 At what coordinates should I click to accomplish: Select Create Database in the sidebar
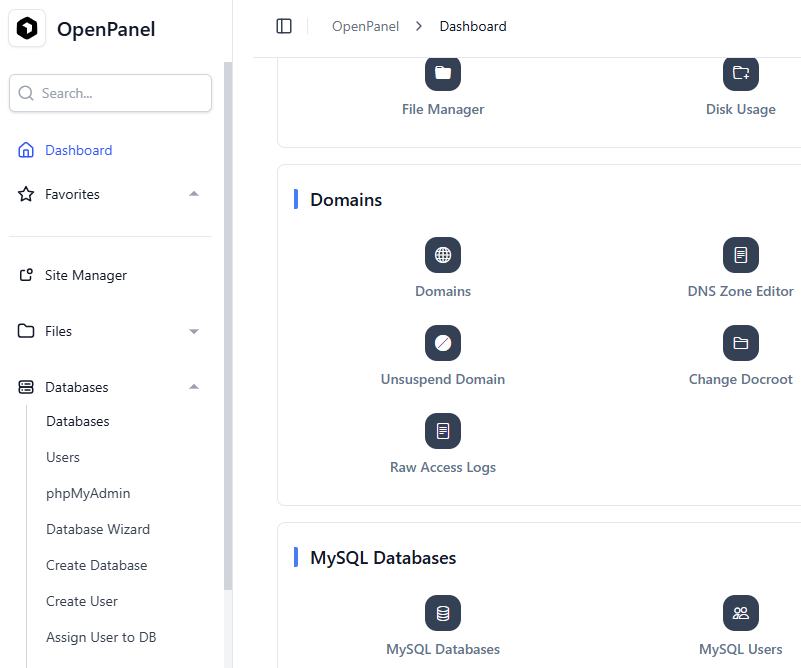97,565
